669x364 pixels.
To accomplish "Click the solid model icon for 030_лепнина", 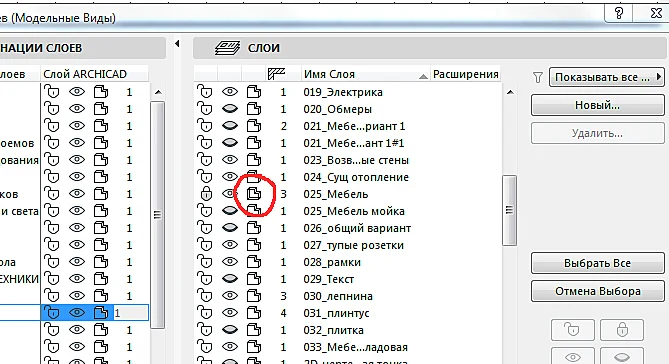I will tap(254, 296).
